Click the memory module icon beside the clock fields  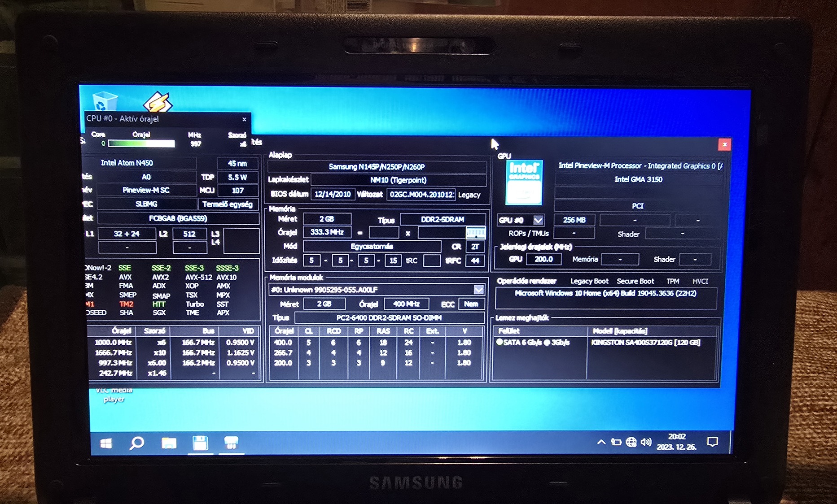point(475,233)
